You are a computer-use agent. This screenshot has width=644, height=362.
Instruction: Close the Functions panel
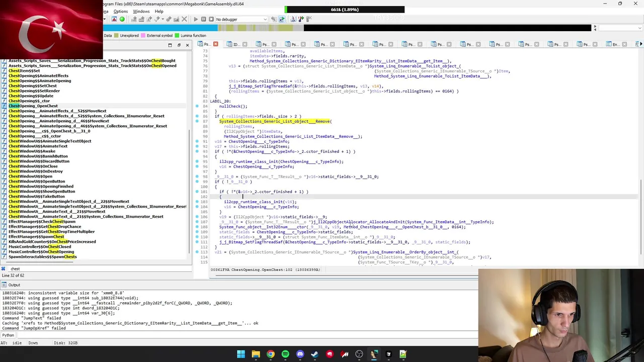tap(187, 45)
